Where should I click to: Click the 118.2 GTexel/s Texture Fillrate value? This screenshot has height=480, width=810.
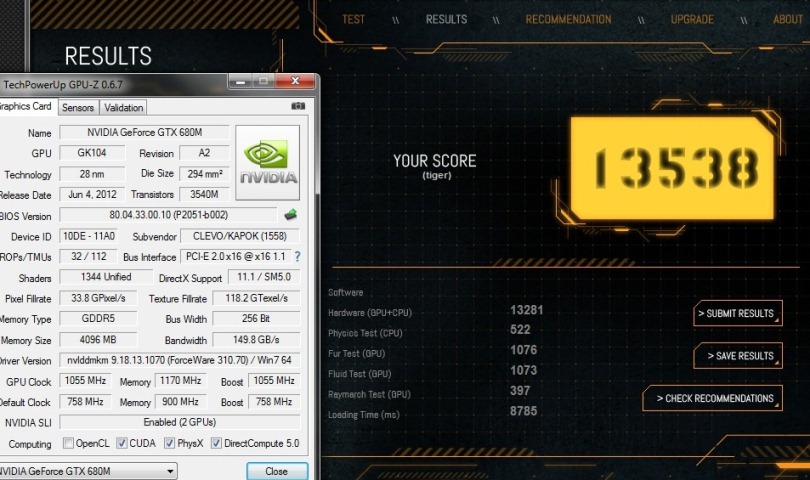click(x=256, y=298)
